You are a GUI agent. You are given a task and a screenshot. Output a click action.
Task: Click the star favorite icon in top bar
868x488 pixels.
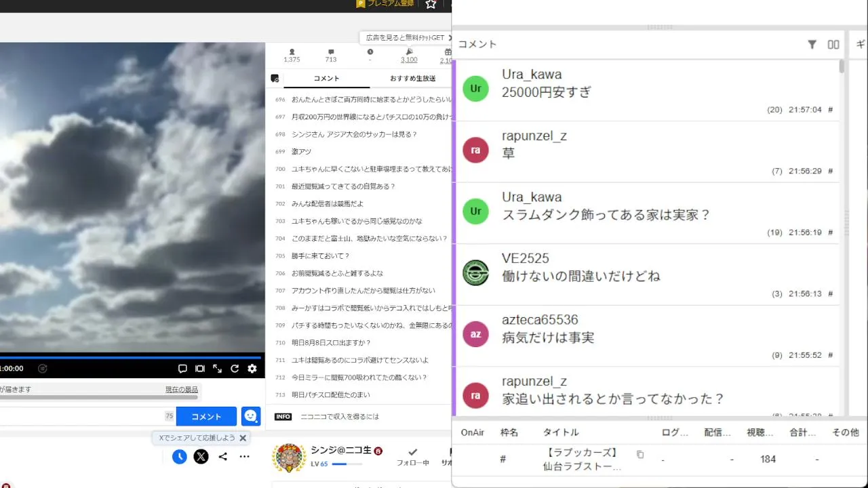431,4
